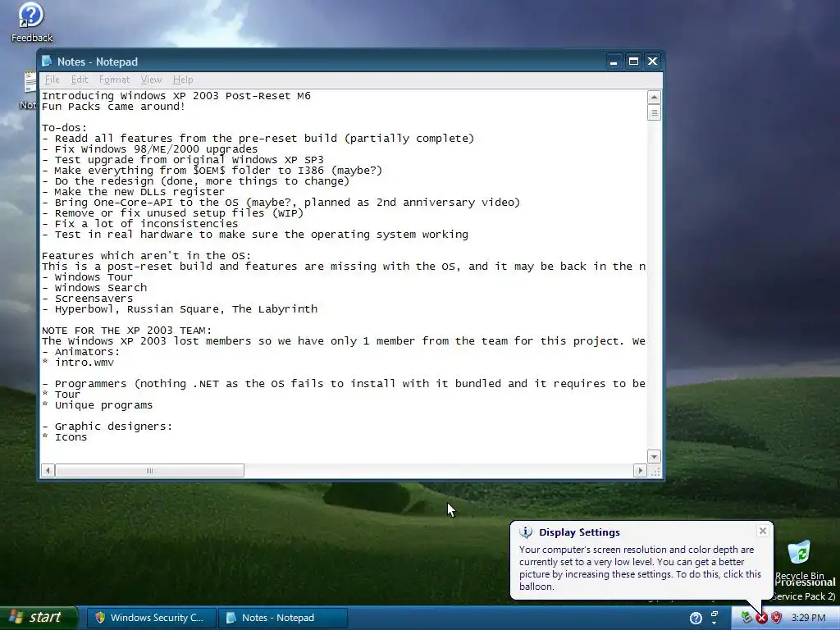Click the 'NOTE FOR THE XP 2003 TEAM:' line
840x630 pixels.
(127, 331)
